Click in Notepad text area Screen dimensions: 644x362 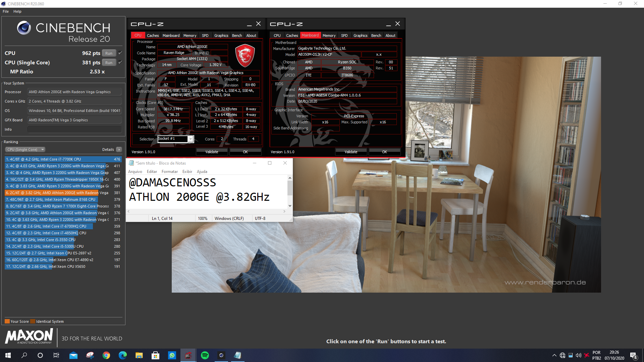click(x=207, y=191)
